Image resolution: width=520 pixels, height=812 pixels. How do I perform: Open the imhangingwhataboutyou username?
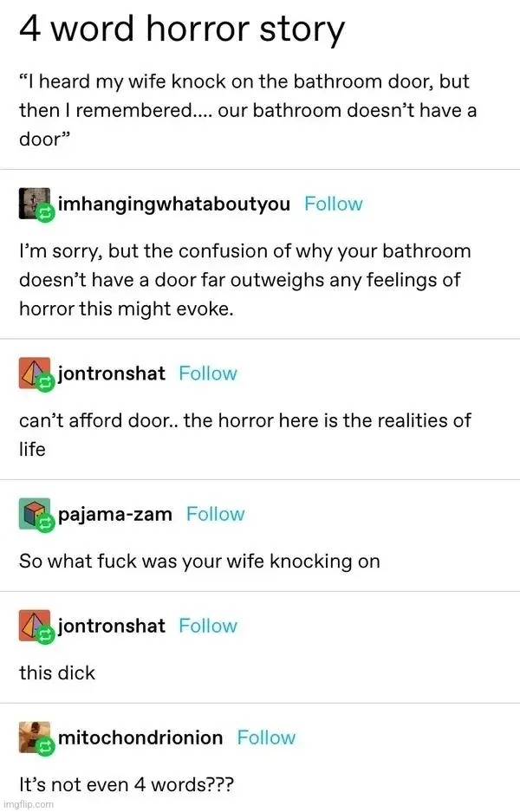pyautogui.click(x=174, y=204)
